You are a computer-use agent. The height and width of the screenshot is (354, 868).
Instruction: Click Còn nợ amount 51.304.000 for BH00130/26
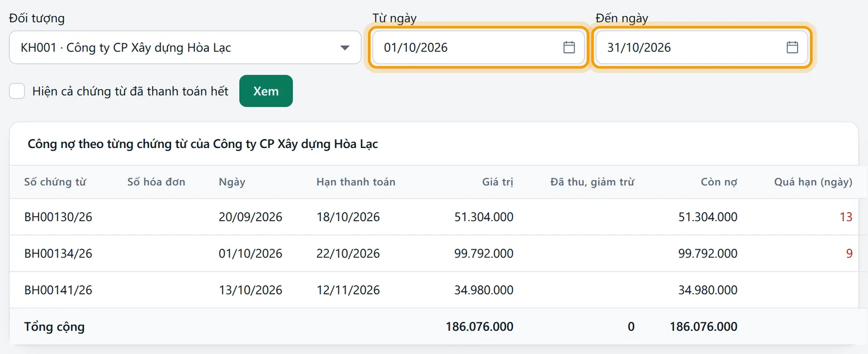click(x=708, y=217)
